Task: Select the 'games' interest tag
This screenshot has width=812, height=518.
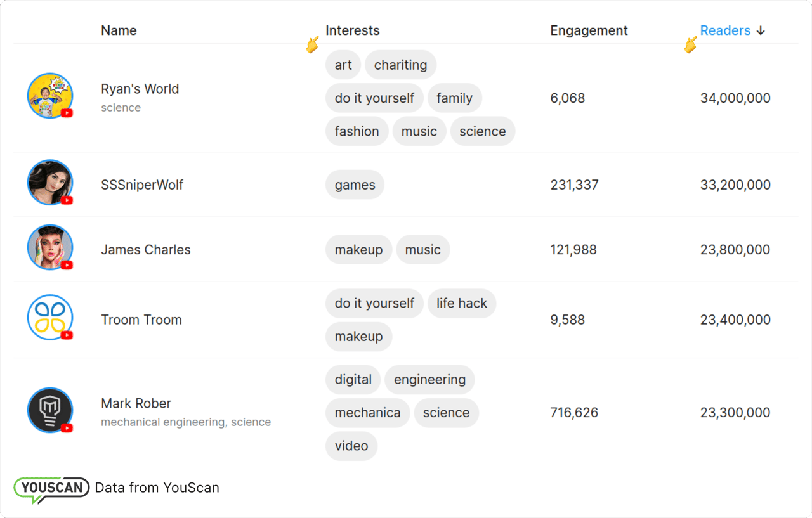Action: point(355,185)
